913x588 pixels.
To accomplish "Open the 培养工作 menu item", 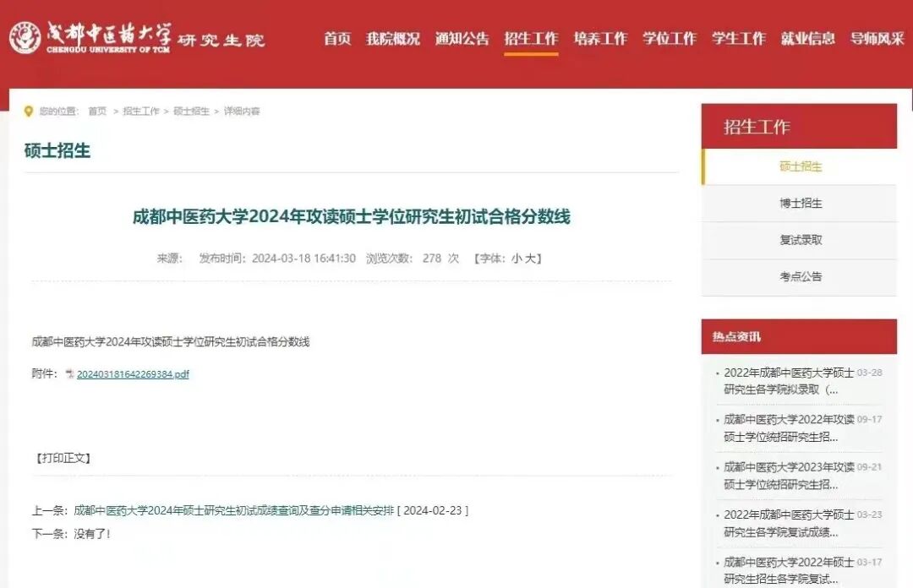I will [x=600, y=38].
